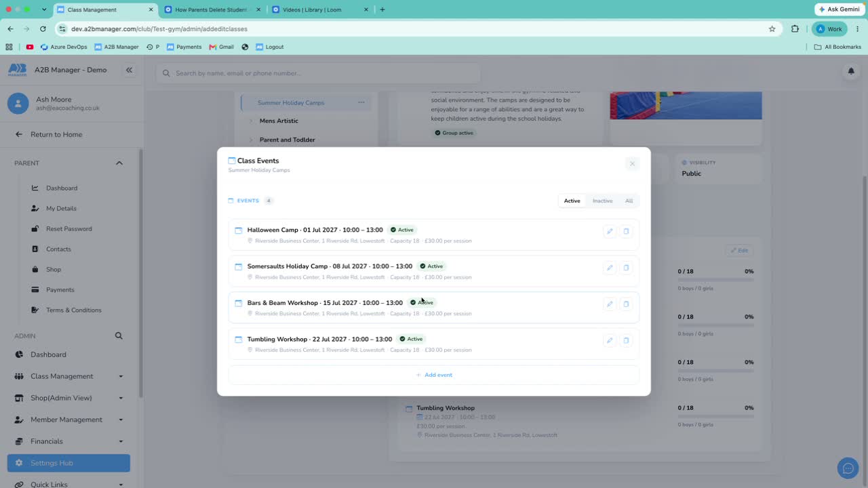Show All events filter
This screenshot has width=868, height=488.
point(629,201)
